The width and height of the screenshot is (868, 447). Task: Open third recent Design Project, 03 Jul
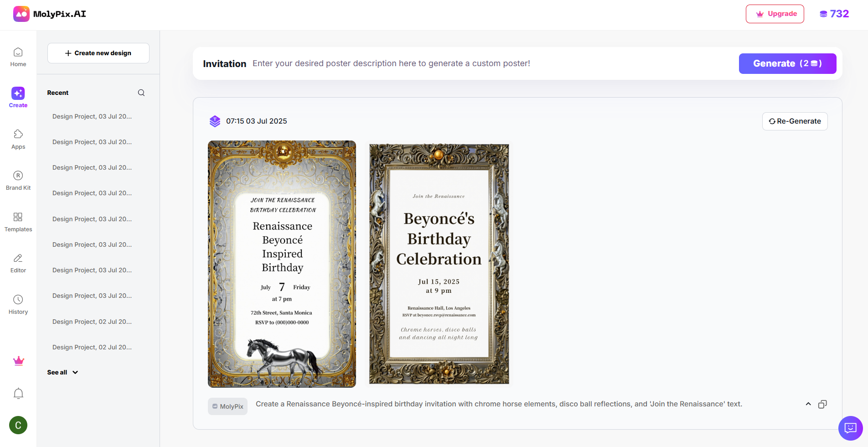(x=92, y=167)
